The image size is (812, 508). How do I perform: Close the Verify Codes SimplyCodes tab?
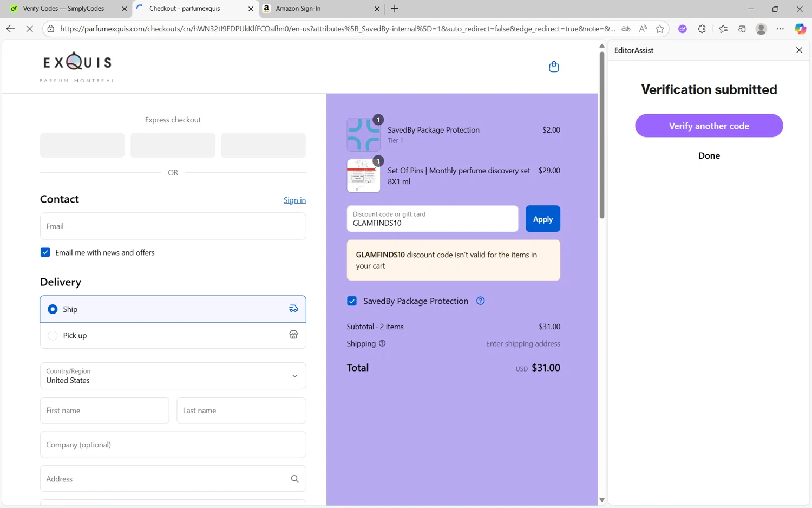(125, 9)
